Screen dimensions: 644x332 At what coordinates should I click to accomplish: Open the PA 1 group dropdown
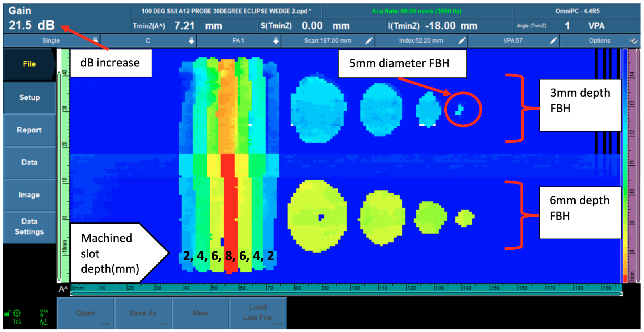coord(276,41)
